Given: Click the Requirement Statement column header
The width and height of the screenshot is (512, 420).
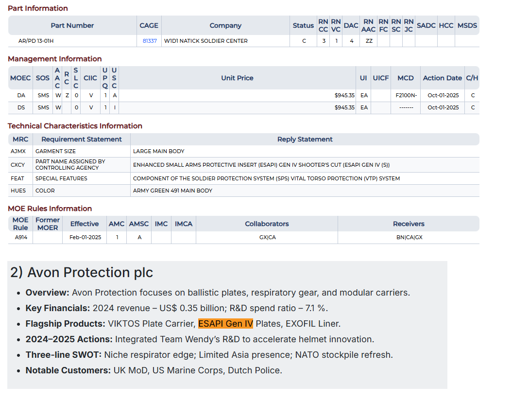Looking at the screenshot, I should [82, 139].
